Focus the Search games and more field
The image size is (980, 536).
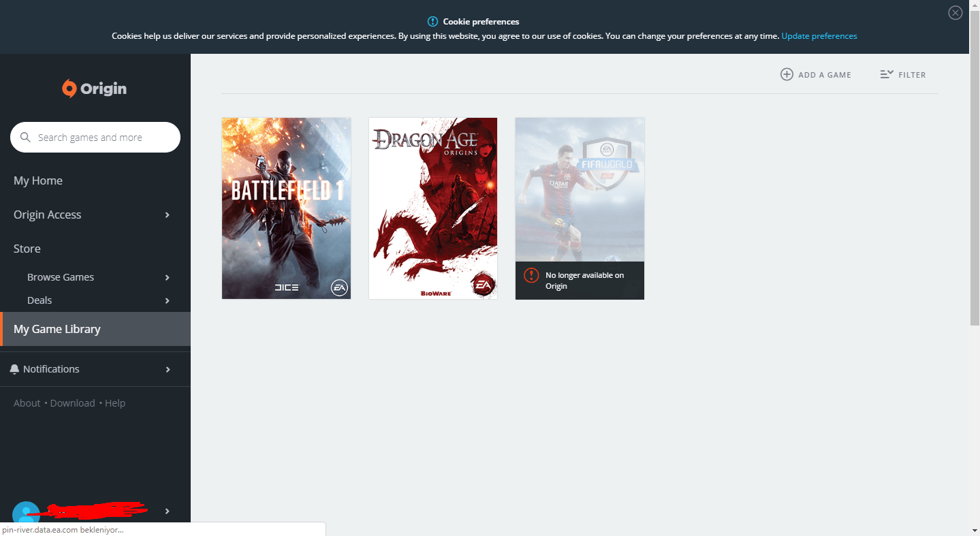click(95, 138)
